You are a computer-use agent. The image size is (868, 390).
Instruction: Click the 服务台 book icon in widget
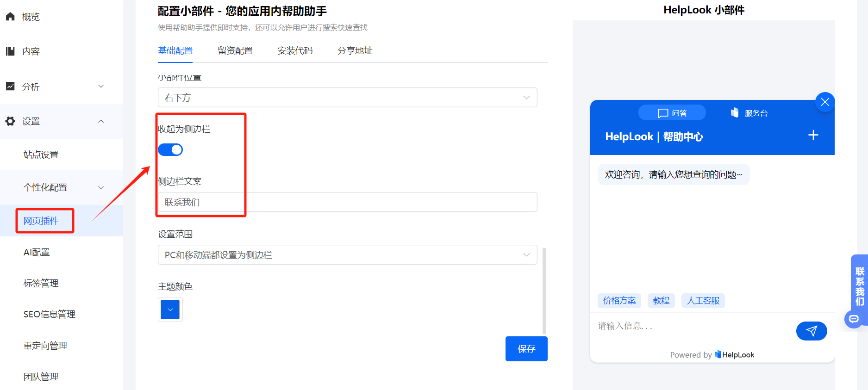coord(735,112)
